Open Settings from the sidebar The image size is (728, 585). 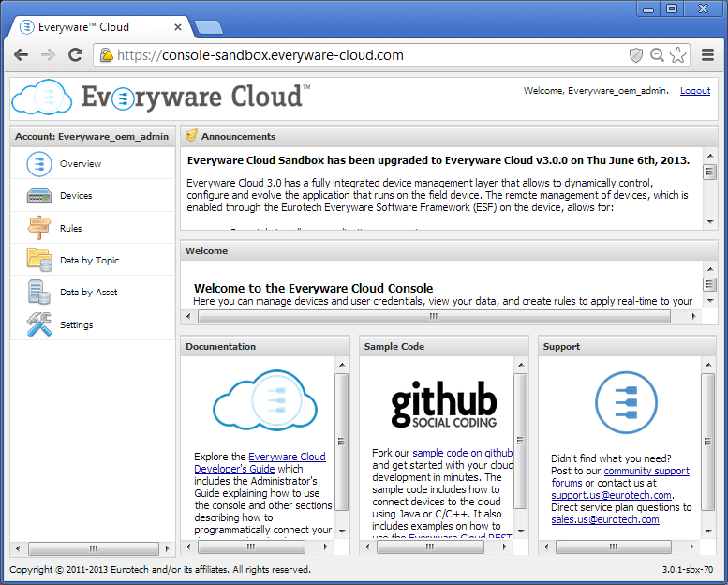tap(93, 324)
